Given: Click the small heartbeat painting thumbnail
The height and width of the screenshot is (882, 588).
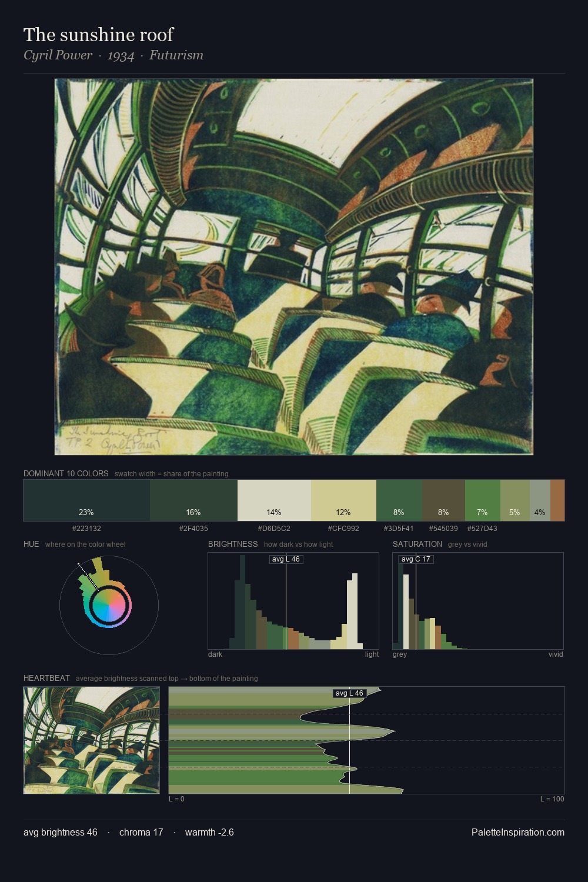Looking at the screenshot, I should (x=91, y=740).
